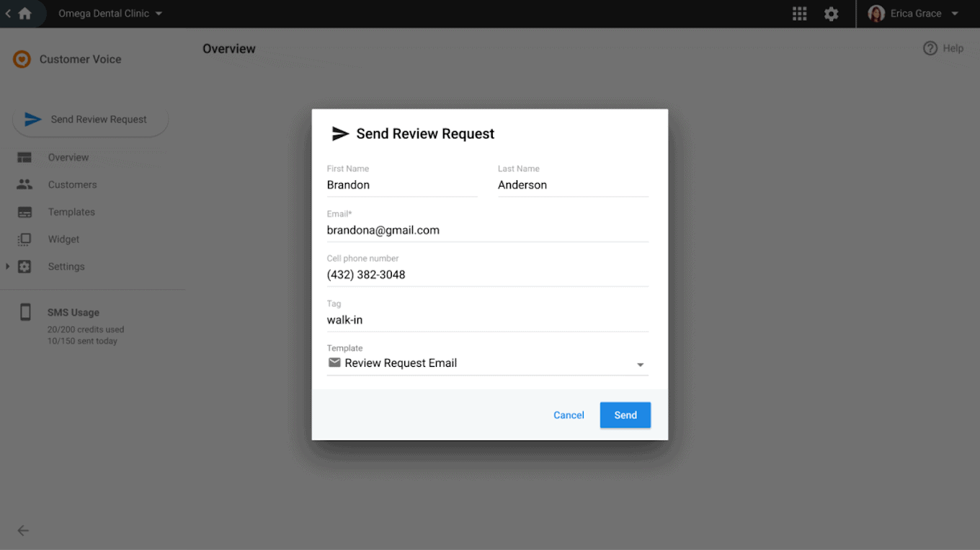Open the apps grid launcher icon
980x550 pixels.
[x=799, y=14]
